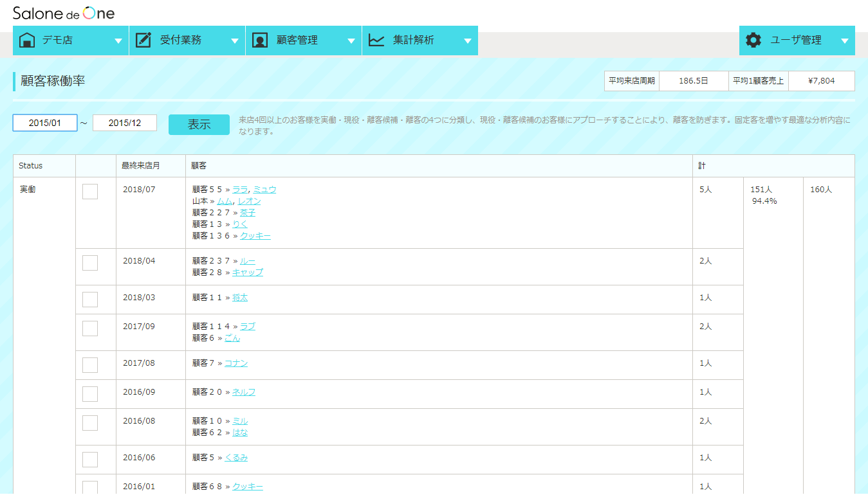Open the 受付業務 menu

[181, 40]
